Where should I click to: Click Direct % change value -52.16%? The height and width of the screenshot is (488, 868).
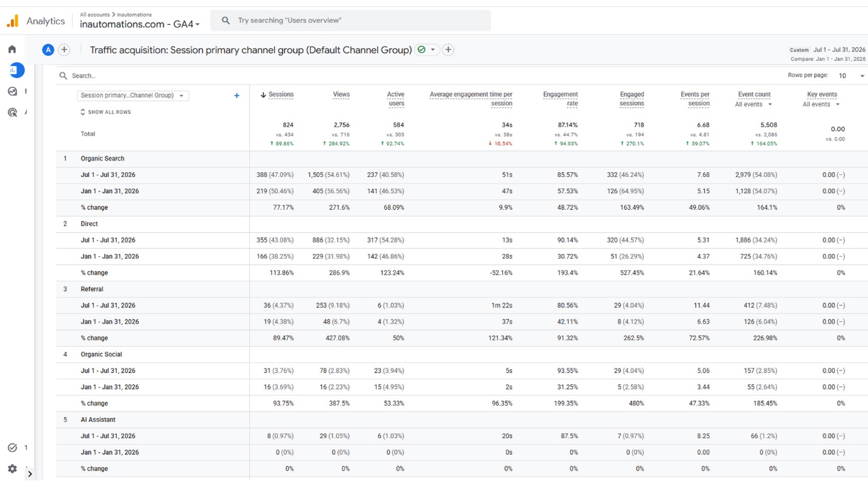[x=501, y=273]
